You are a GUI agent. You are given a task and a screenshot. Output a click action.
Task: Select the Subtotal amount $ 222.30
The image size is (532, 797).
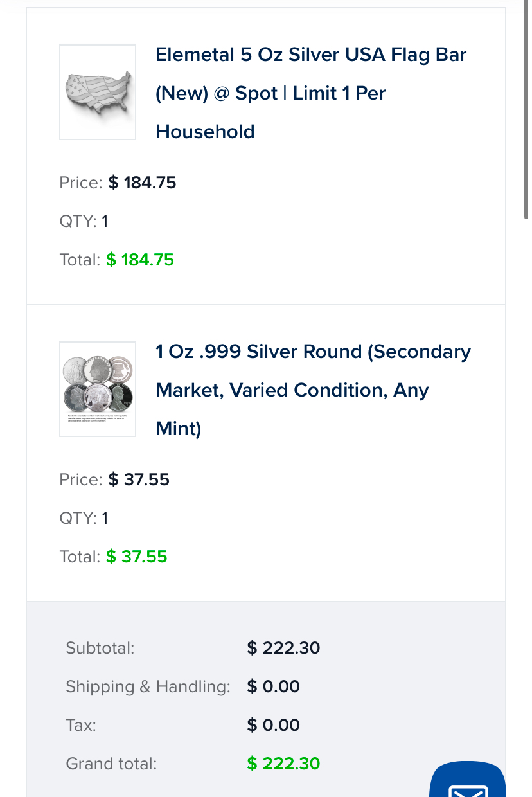pyautogui.click(x=283, y=648)
